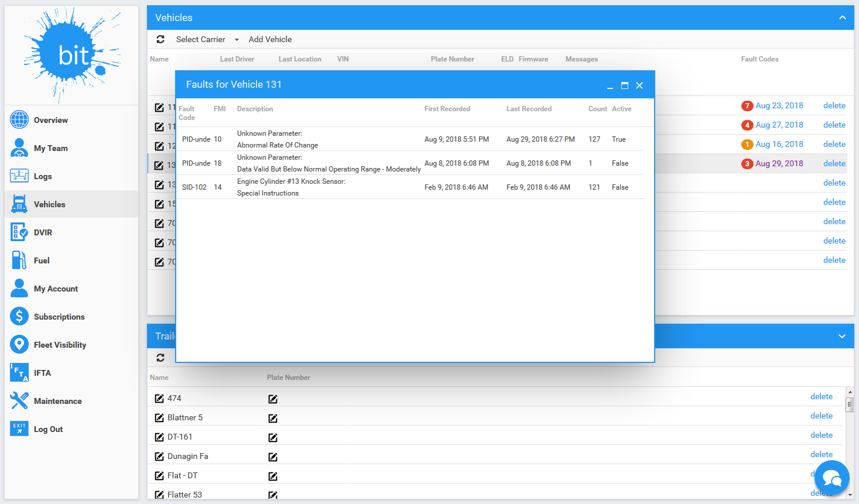
Task: Click Add Vehicle
Action: [270, 39]
